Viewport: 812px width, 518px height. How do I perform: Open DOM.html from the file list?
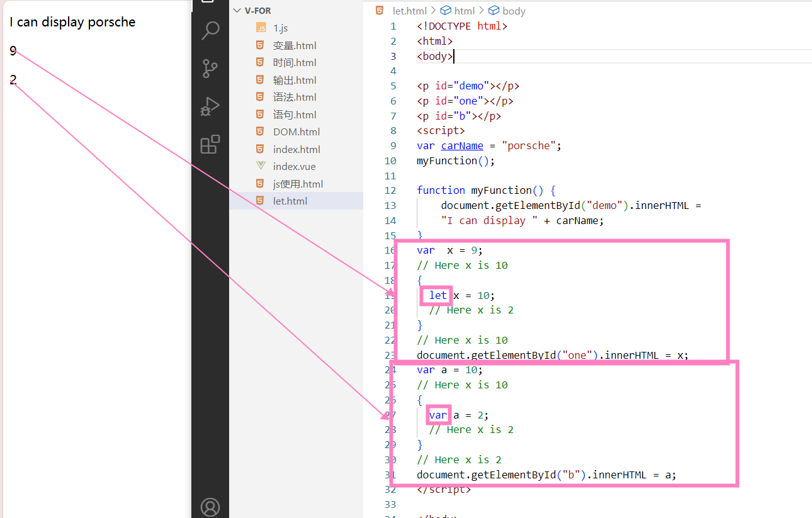(x=296, y=132)
